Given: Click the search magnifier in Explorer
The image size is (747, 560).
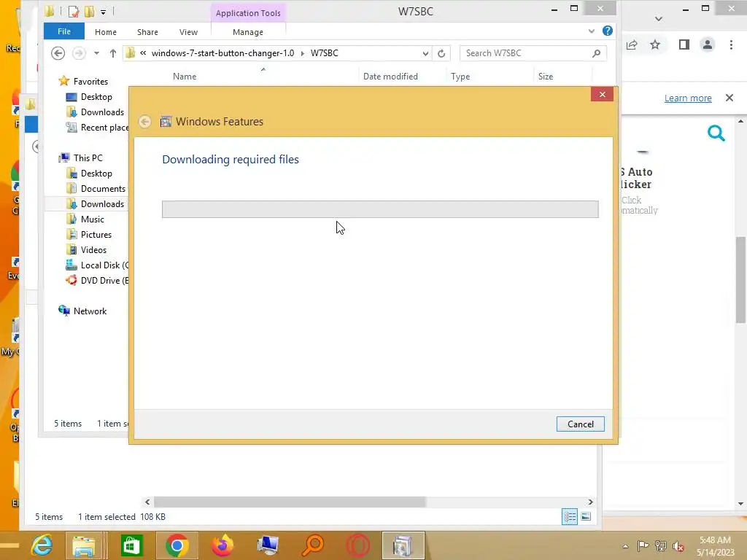Looking at the screenshot, I should pyautogui.click(x=597, y=52).
